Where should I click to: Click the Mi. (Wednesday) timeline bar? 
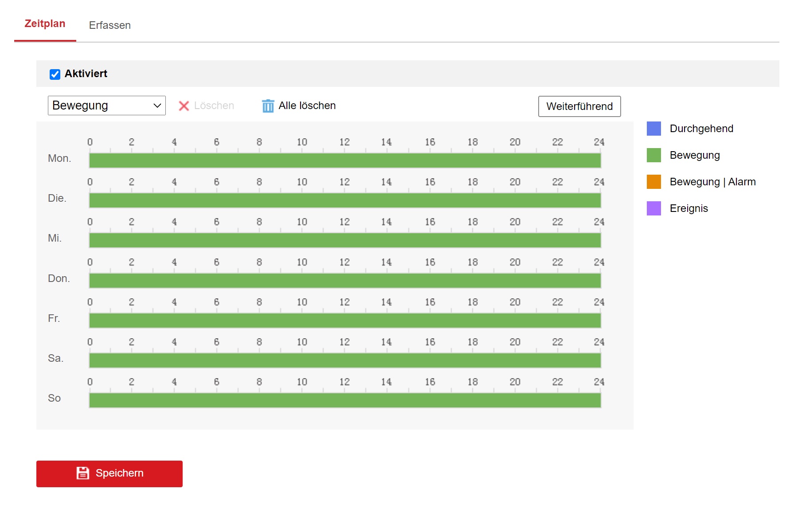pos(345,240)
